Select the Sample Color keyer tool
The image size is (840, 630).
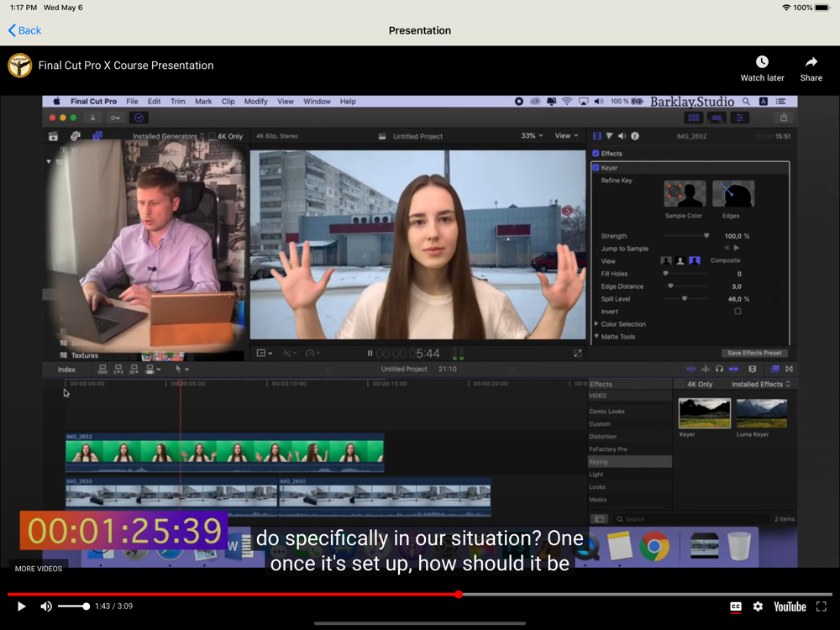coord(684,194)
